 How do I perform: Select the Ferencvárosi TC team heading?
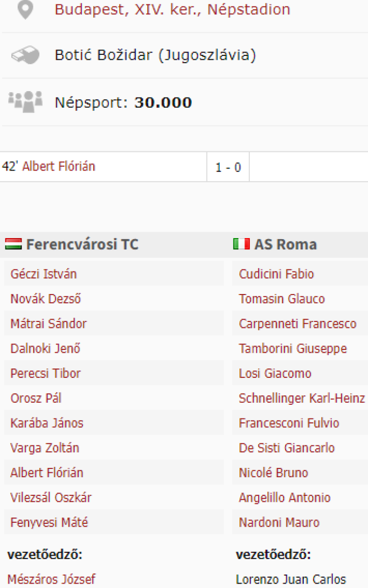coord(82,245)
